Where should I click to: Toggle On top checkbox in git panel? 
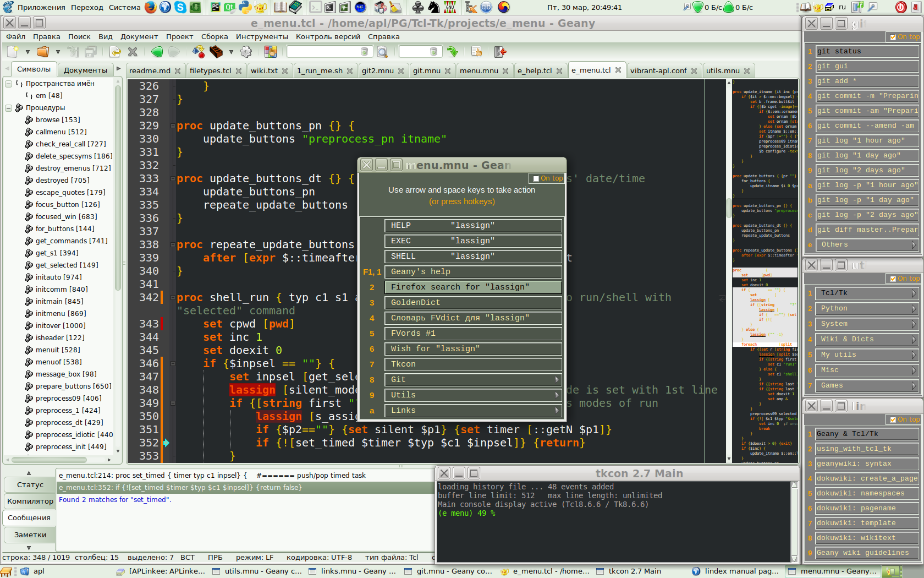(x=893, y=37)
